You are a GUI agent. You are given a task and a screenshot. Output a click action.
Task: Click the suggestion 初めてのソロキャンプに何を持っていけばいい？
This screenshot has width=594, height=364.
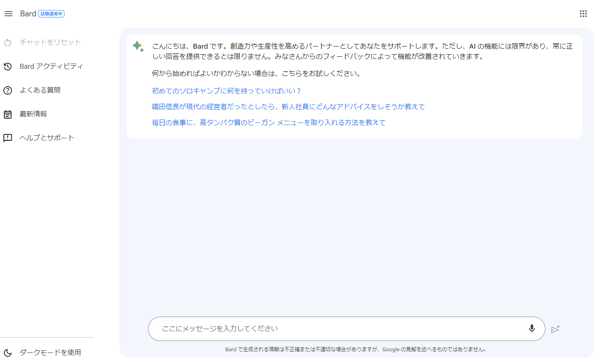[x=227, y=91]
